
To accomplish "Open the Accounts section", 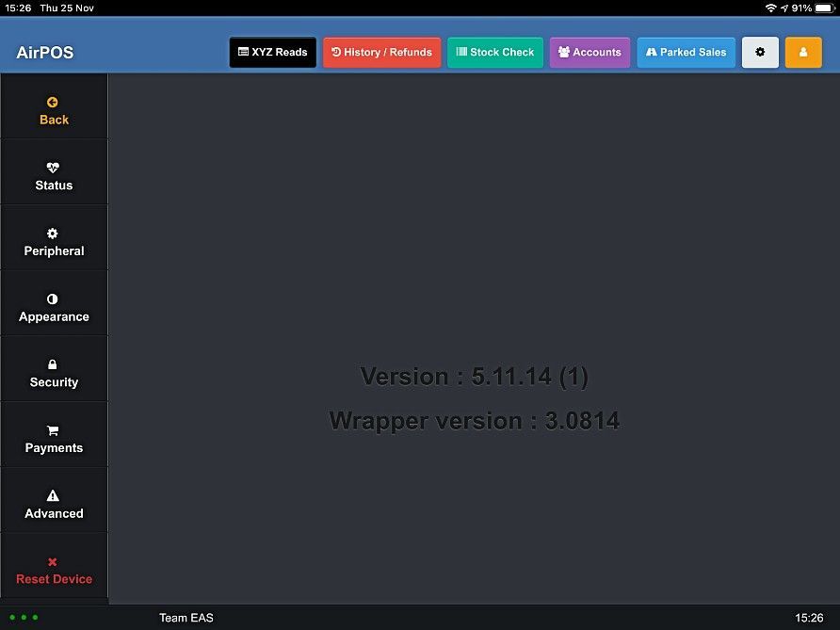I will (590, 52).
